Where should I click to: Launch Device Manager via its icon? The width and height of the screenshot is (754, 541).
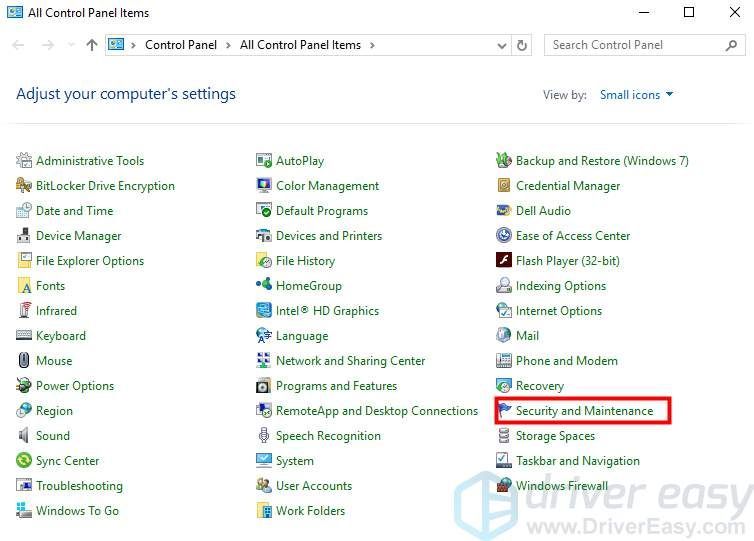coord(24,235)
